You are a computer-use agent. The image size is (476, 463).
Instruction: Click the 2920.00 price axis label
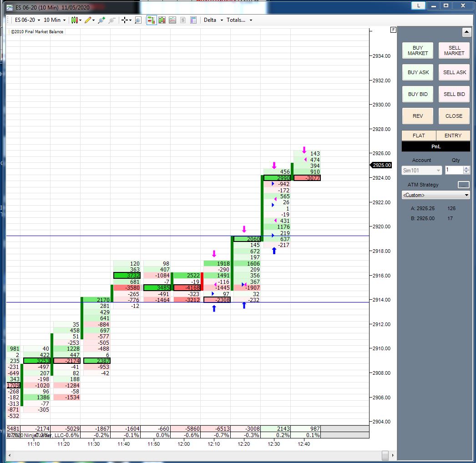(x=381, y=226)
